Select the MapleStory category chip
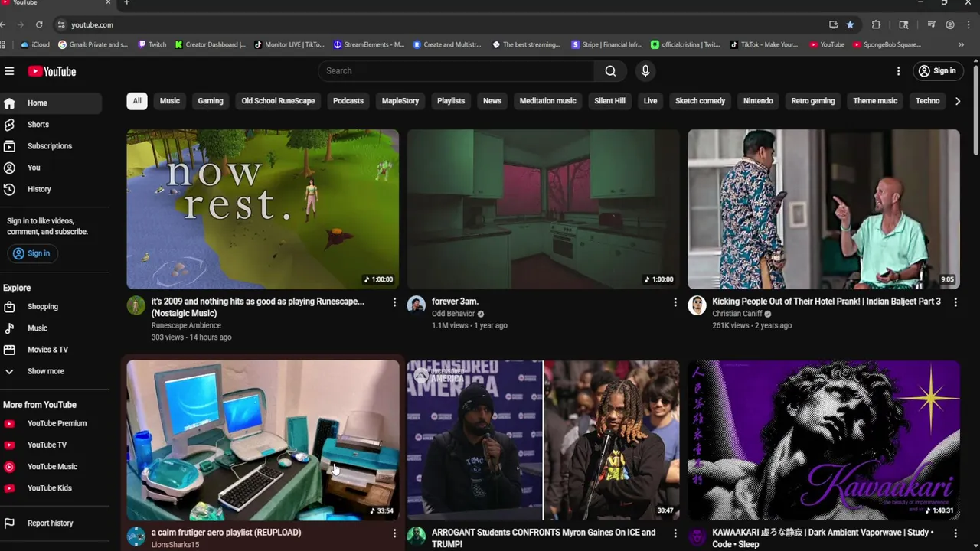980x551 pixels. [400, 101]
